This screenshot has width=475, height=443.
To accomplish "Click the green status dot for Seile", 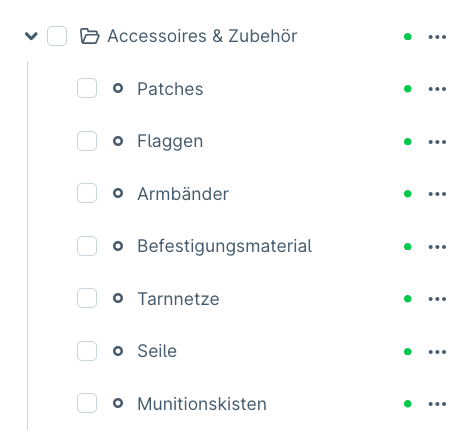I will pos(407,352).
